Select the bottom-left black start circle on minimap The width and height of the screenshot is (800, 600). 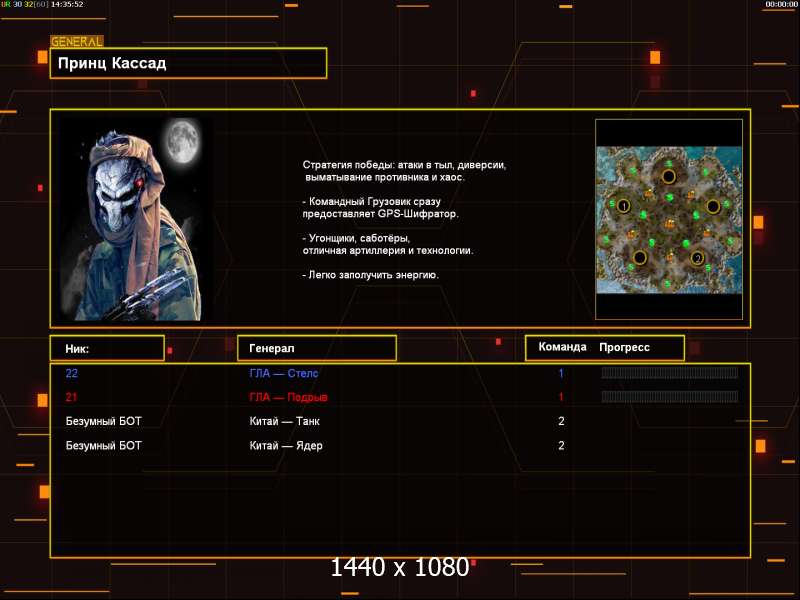pyautogui.click(x=640, y=257)
